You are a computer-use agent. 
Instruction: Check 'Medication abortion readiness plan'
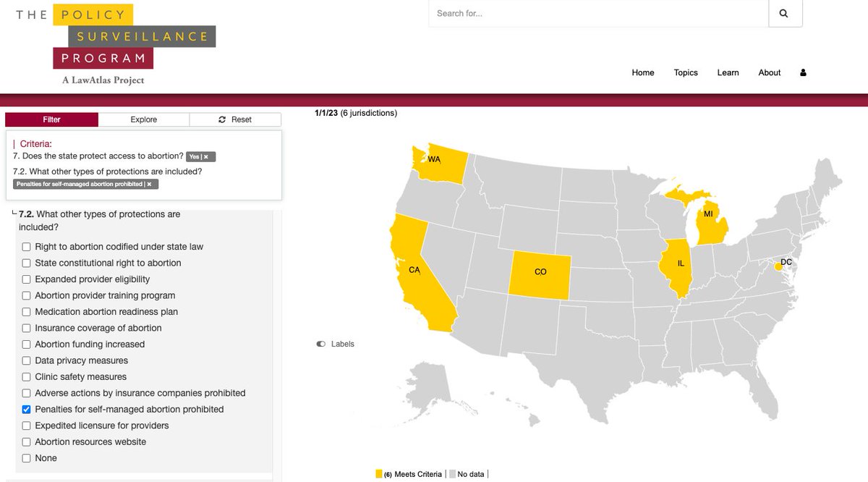27,312
